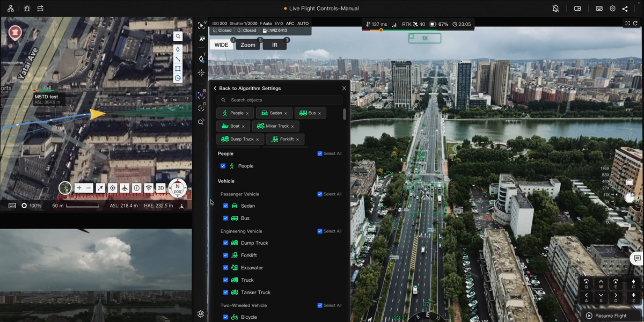Uncheck the Bicycle checkbox
This screenshot has height=322, width=644.
click(225, 317)
